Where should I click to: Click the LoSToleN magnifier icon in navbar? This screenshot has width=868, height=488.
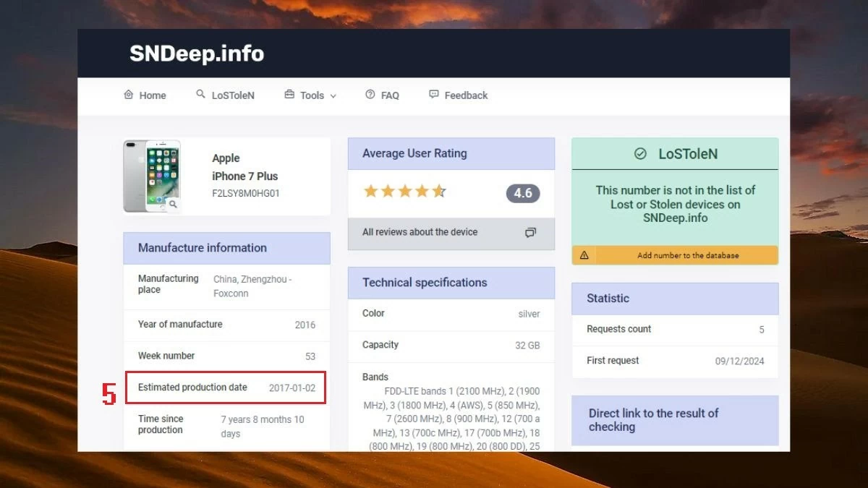(x=200, y=95)
